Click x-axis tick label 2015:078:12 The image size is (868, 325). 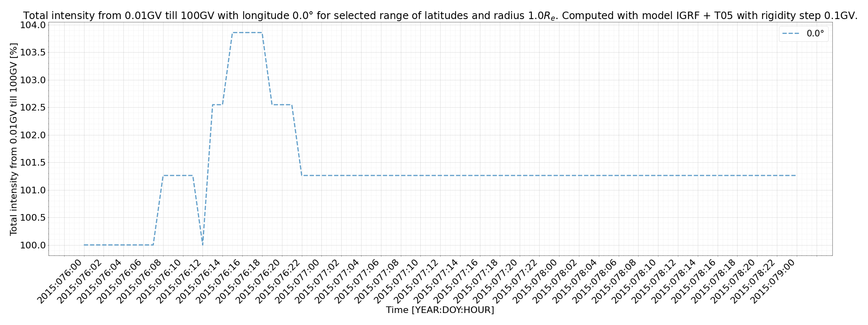tap(654, 282)
